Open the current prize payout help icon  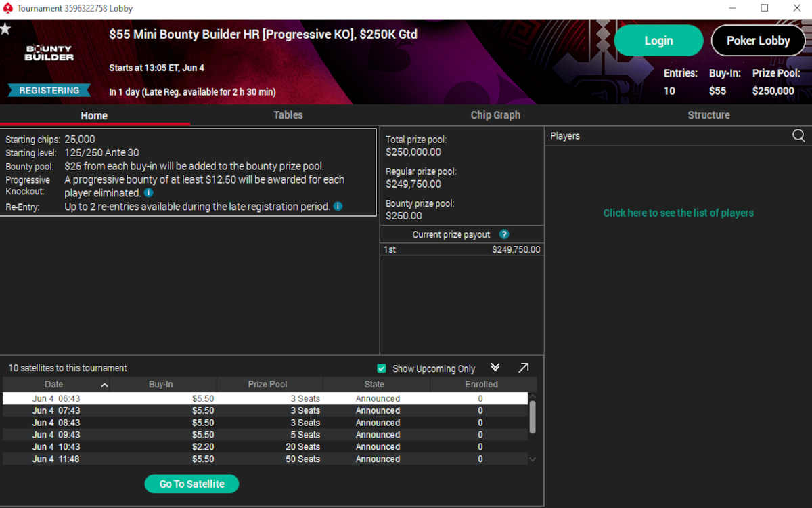coord(503,234)
